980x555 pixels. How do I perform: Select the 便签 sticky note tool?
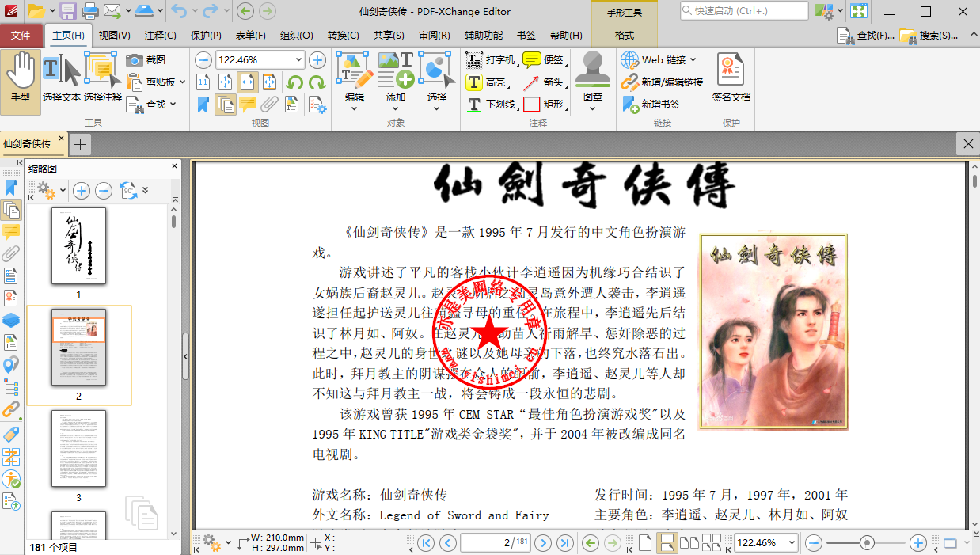pos(544,60)
